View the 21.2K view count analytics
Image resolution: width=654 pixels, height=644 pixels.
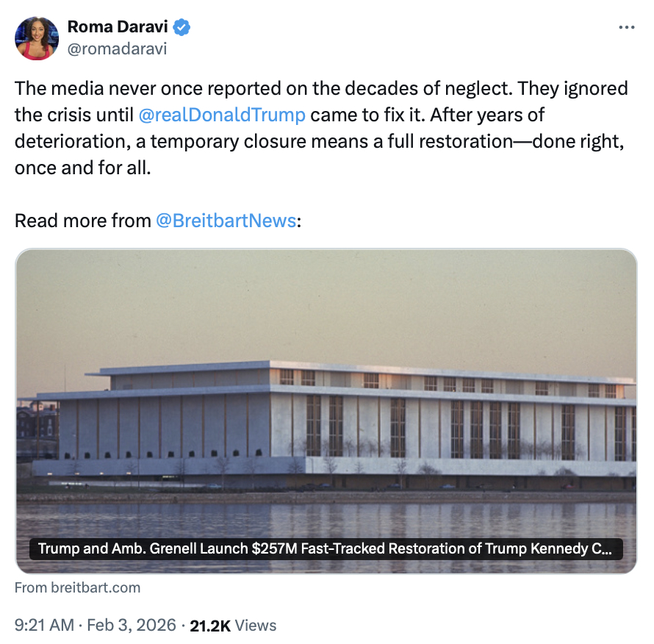[210, 625]
